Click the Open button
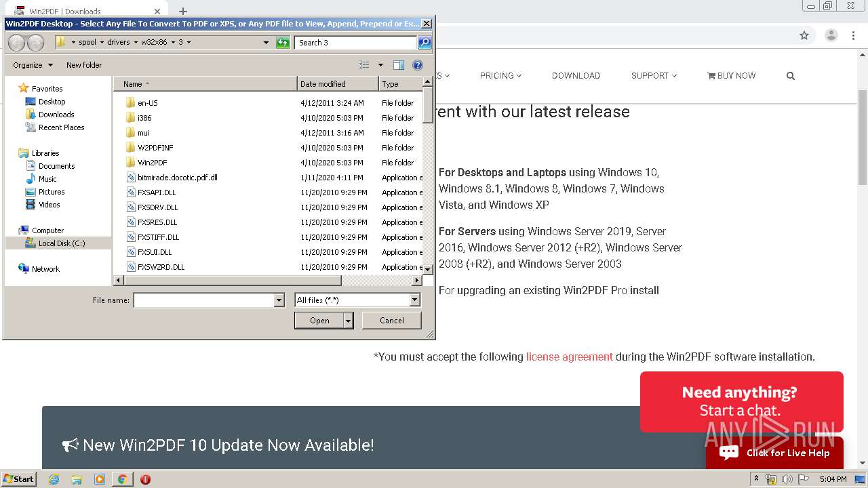 [x=319, y=321]
